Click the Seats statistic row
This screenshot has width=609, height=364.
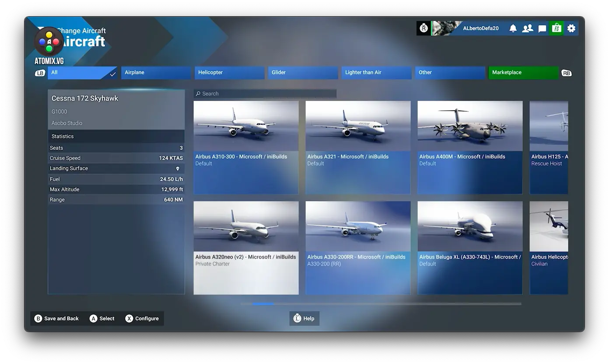tap(116, 148)
